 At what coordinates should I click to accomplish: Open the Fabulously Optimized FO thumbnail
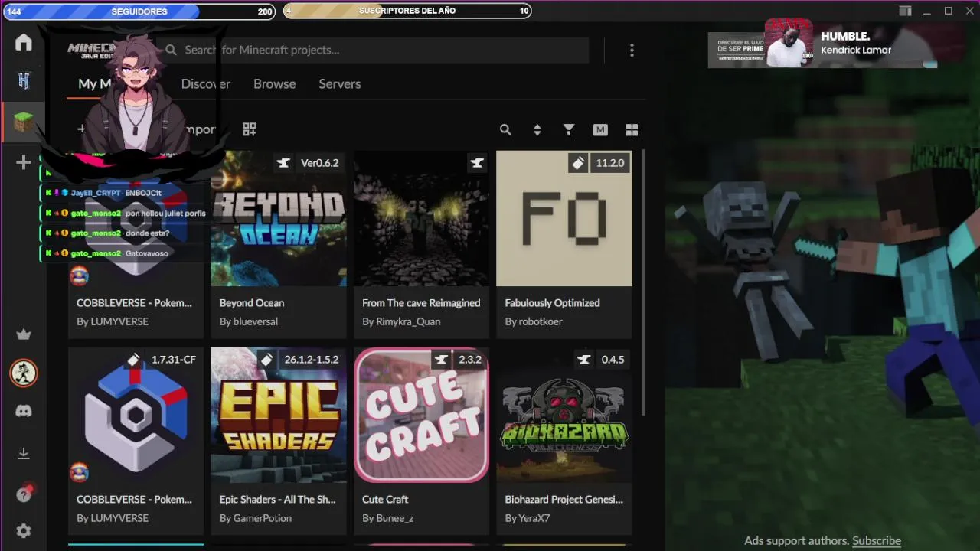564,218
